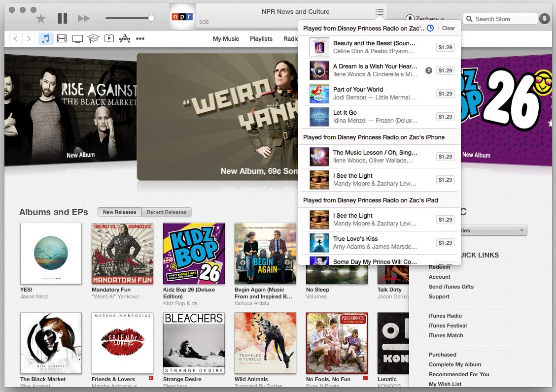The height and width of the screenshot is (392, 556).
Task: Open the Send iTunes Gifts link
Action: tap(451, 287)
